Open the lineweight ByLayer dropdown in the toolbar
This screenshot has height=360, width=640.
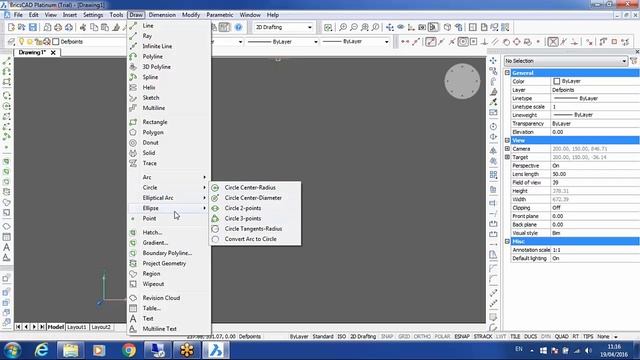coord(386,42)
